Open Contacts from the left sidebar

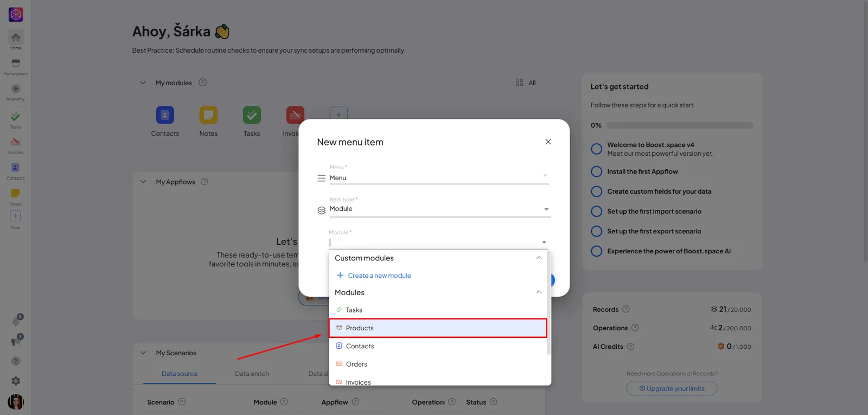(16, 171)
